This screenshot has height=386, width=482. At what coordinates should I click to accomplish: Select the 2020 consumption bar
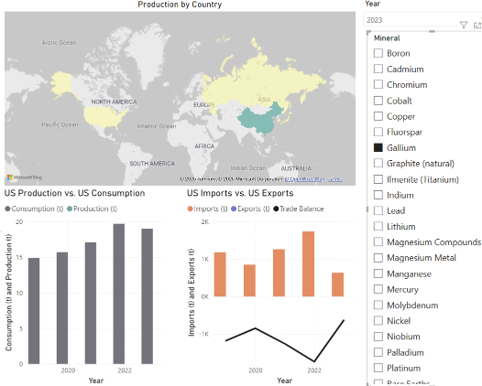[x=62, y=308]
